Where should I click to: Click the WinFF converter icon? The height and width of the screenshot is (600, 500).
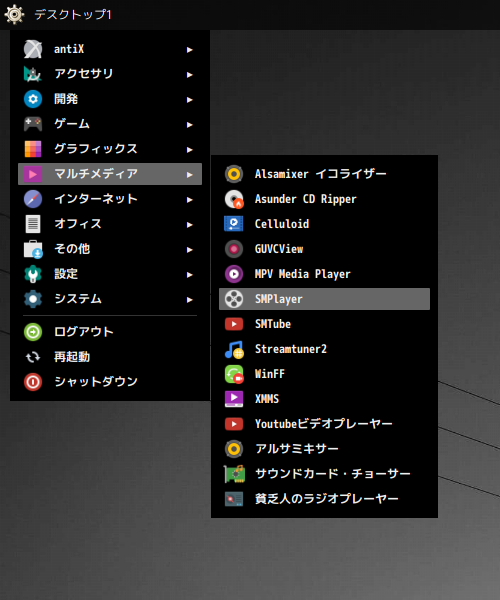point(234,374)
